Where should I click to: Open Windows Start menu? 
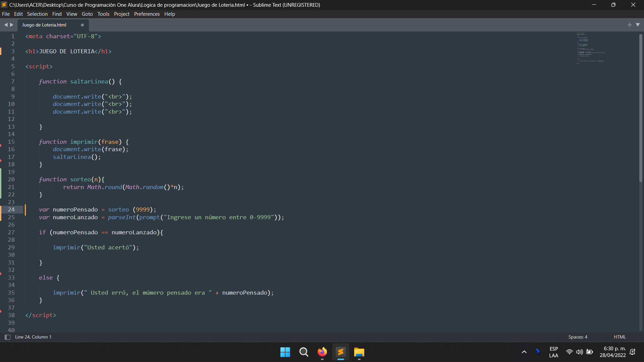(x=285, y=352)
